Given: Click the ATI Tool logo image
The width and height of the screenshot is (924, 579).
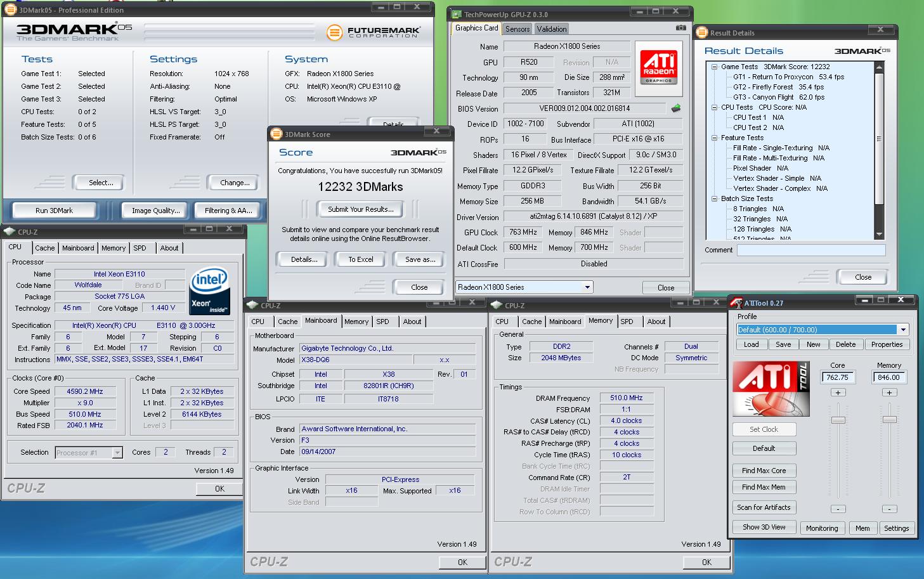Looking at the screenshot, I should pyautogui.click(x=771, y=388).
